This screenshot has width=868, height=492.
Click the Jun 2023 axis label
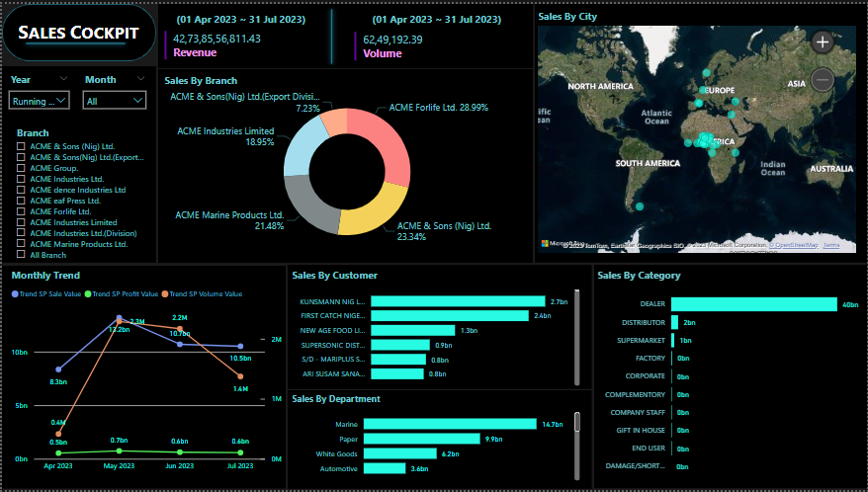coord(179,466)
